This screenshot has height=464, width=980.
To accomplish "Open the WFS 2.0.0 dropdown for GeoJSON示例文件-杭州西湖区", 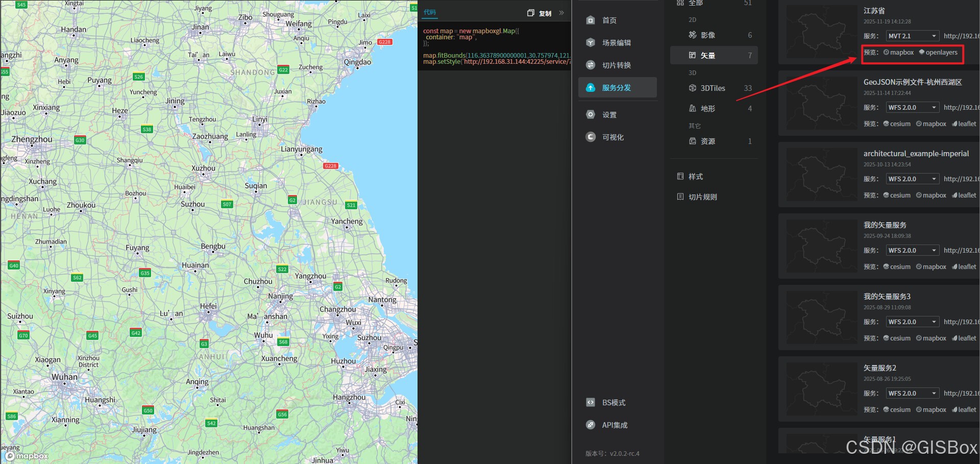I will coord(913,107).
